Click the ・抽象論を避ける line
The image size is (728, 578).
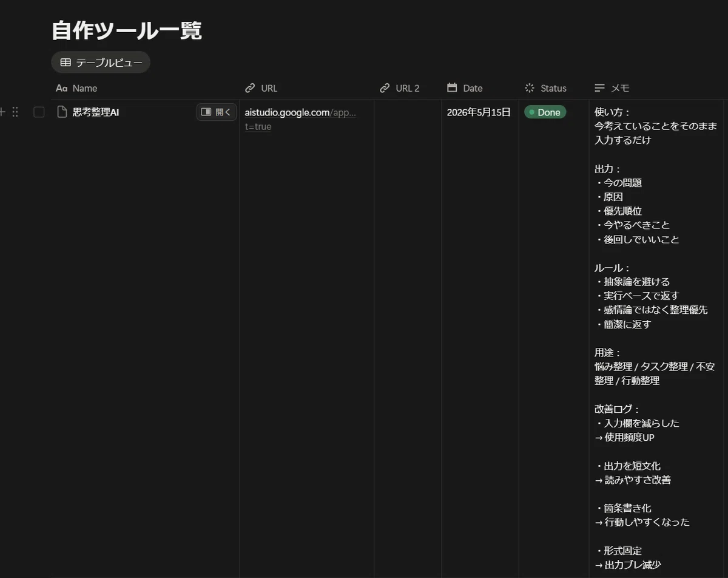pyautogui.click(x=632, y=282)
